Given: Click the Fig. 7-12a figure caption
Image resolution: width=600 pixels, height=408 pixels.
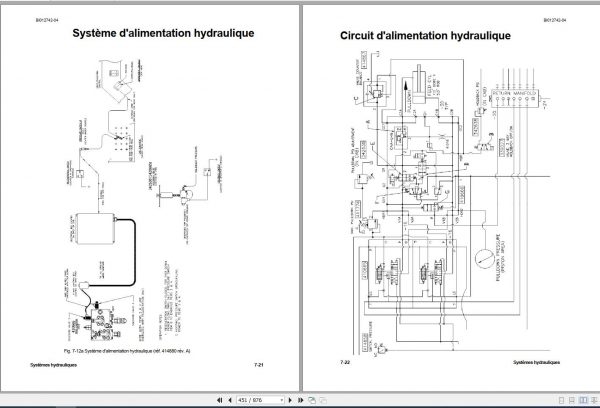Looking at the screenshot, I should click(x=127, y=351).
